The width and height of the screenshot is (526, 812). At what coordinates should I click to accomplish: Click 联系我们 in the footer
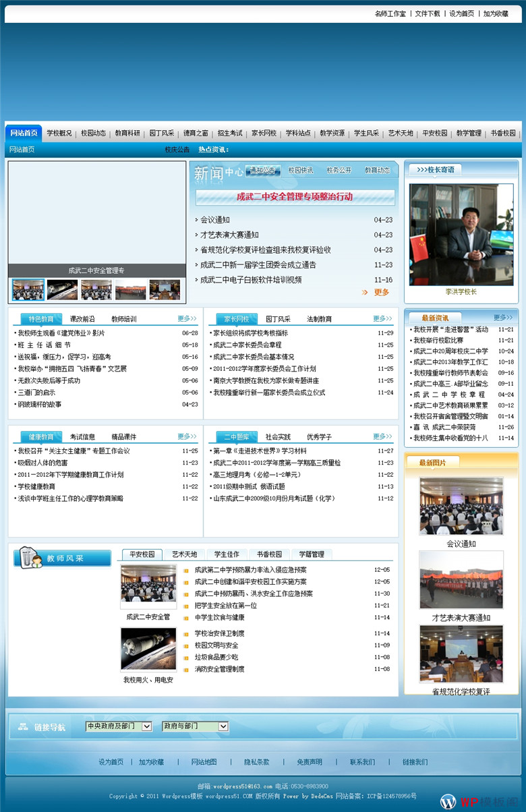[x=362, y=762]
